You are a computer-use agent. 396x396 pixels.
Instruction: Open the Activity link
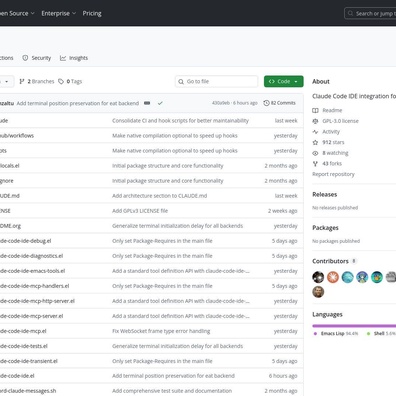(x=331, y=132)
